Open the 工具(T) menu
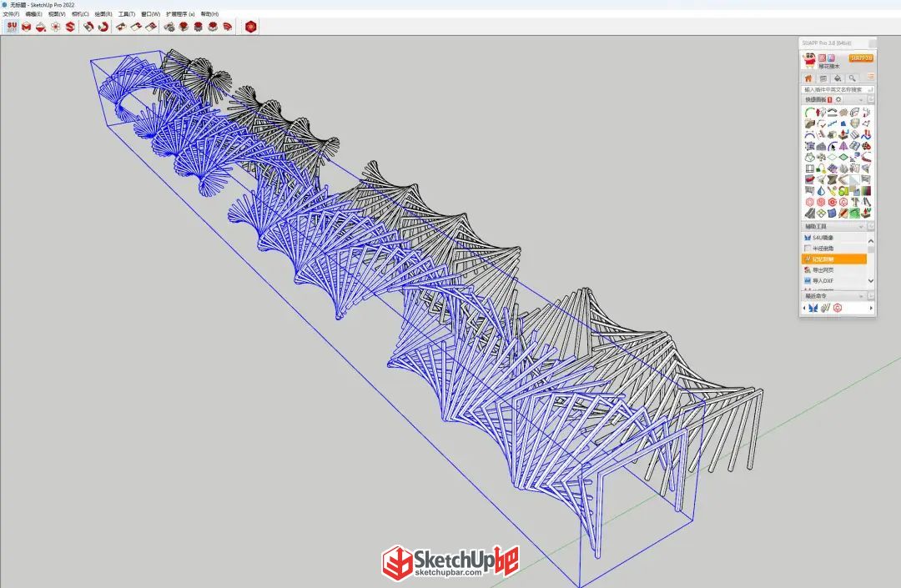The width and height of the screenshot is (901, 588). [x=127, y=14]
